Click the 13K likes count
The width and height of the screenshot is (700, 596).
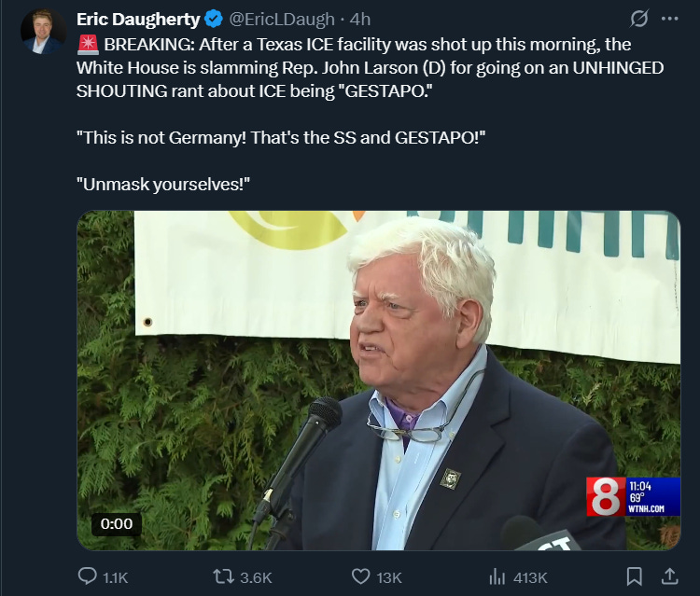[389, 577]
